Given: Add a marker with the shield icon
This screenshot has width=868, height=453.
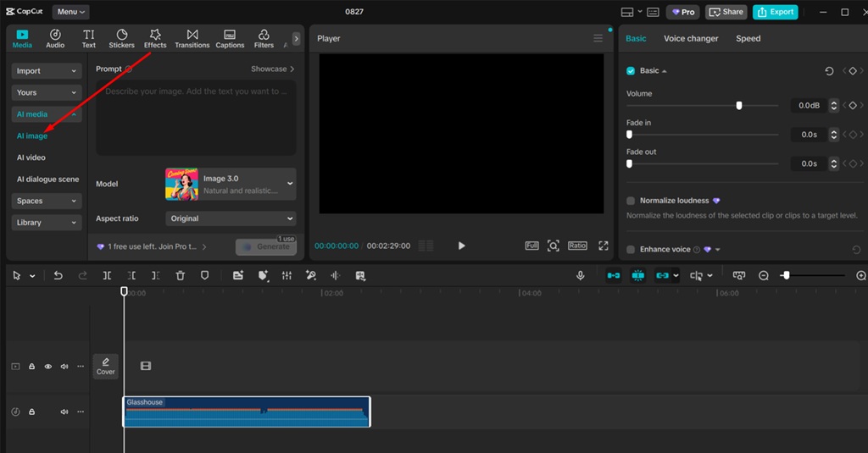Looking at the screenshot, I should [204, 275].
